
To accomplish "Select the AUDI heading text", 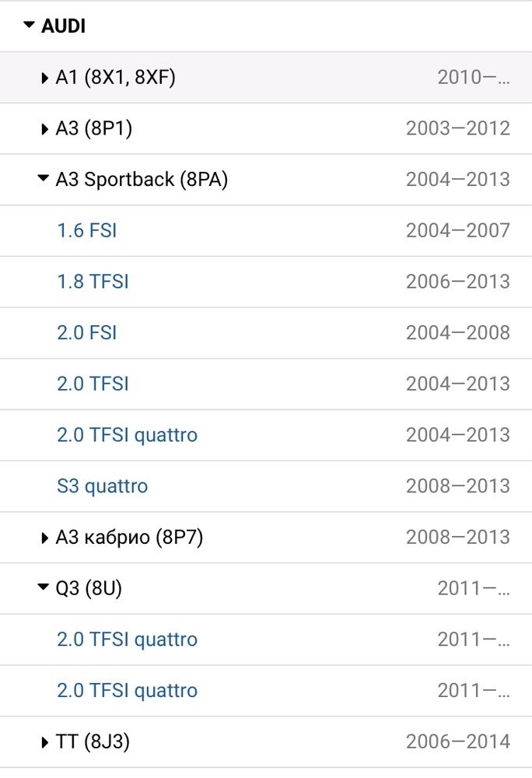I will click(64, 26).
